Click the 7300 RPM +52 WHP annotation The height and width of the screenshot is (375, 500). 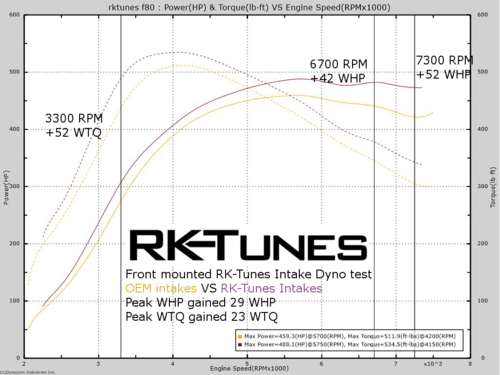tap(444, 67)
